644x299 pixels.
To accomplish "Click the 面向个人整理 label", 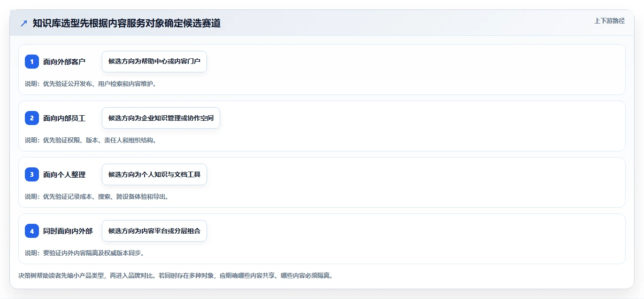I will pos(64,174).
